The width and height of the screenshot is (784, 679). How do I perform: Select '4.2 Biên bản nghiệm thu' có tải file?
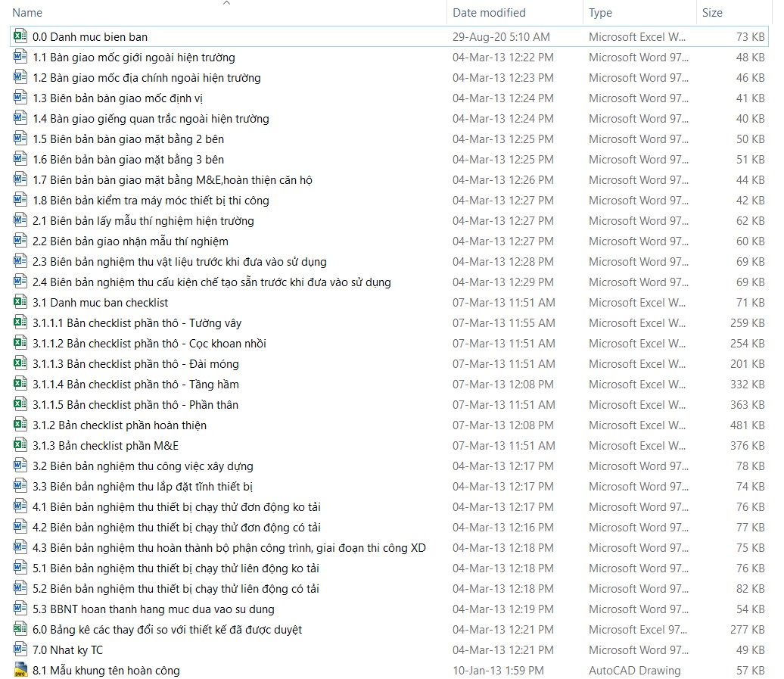[x=176, y=528]
